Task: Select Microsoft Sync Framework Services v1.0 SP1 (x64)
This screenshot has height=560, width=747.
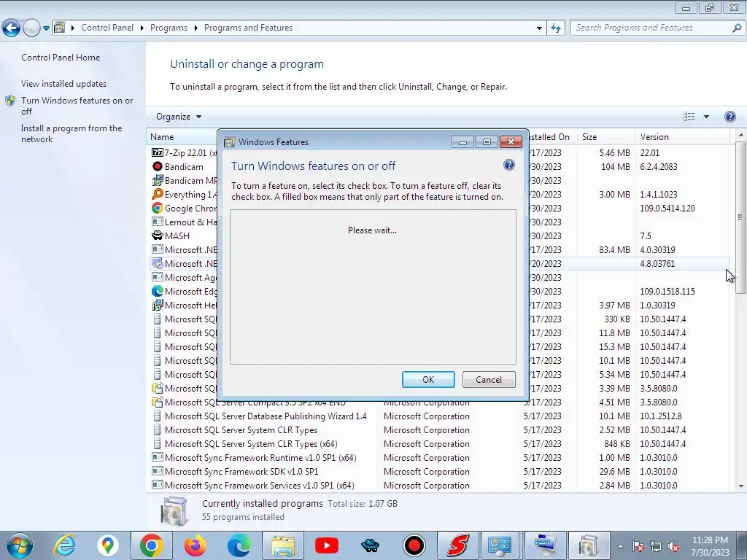Action: pos(259,485)
